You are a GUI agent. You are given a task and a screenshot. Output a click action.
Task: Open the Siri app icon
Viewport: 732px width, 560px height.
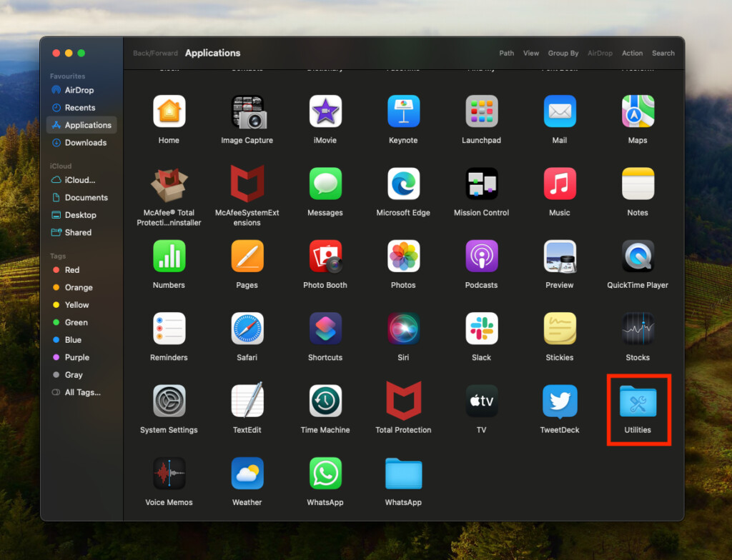pos(403,329)
